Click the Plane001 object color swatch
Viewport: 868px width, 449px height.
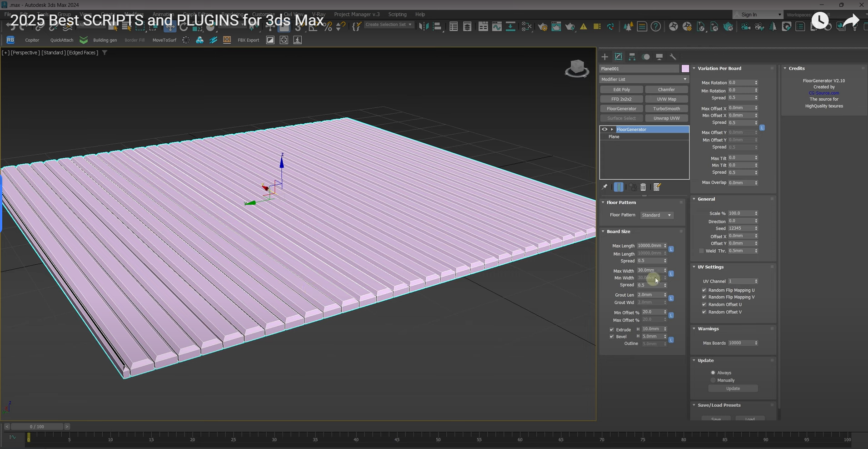click(x=685, y=69)
